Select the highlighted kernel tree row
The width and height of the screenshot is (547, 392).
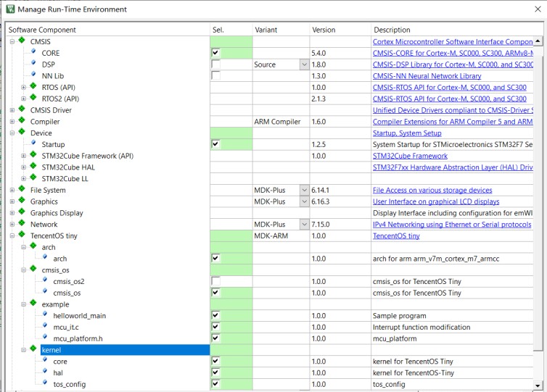(x=125, y=350)
